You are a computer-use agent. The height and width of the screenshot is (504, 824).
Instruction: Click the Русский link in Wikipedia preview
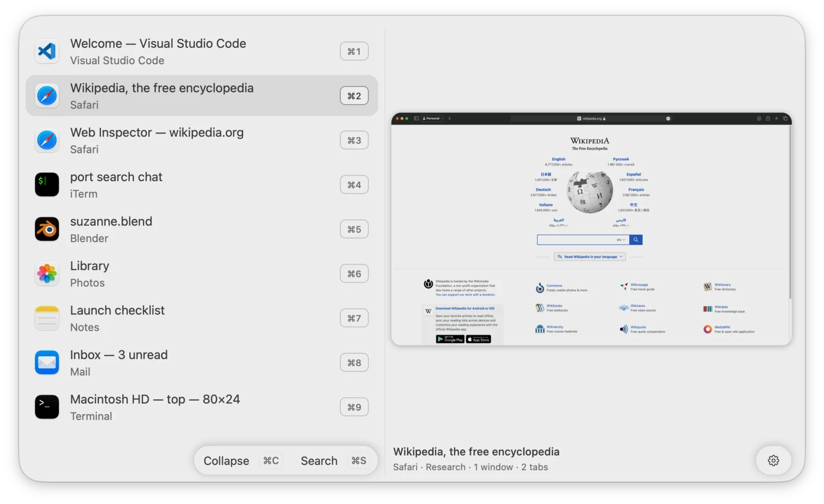[x=621, y=160]
